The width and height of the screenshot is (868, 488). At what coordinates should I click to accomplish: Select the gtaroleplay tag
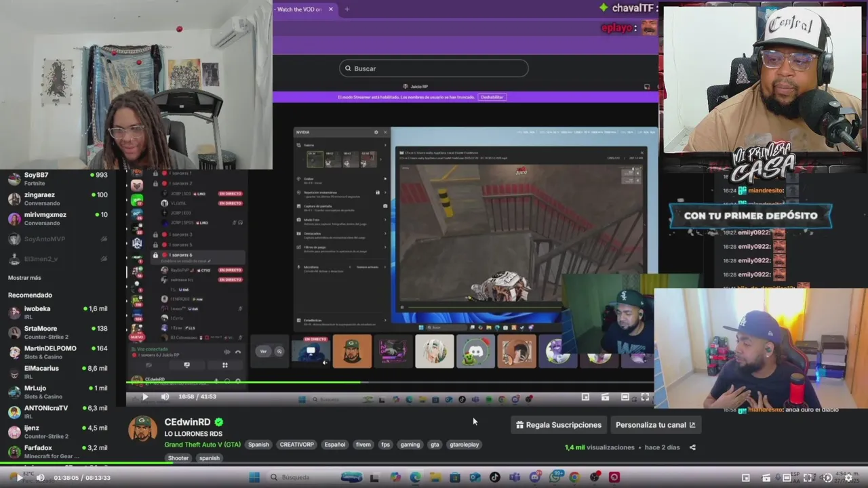click(x=465, y=445)
